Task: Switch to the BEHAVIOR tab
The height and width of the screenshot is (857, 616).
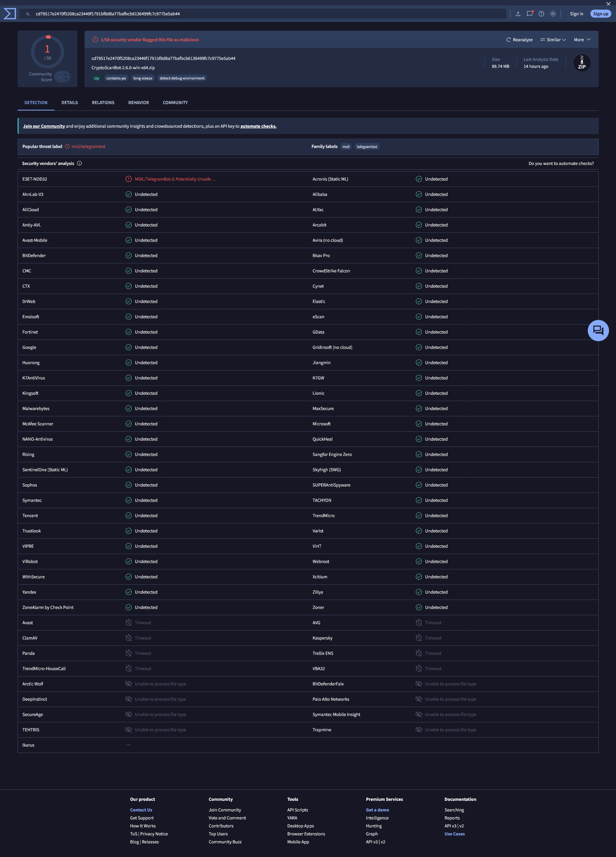Action: click(139, 103)
